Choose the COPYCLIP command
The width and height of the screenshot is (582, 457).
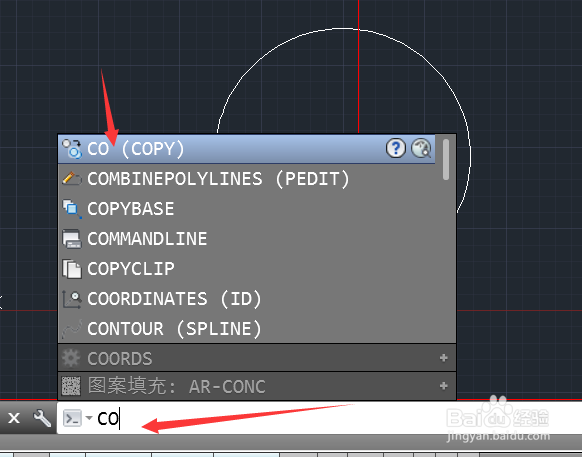click(x=246, y=269)
